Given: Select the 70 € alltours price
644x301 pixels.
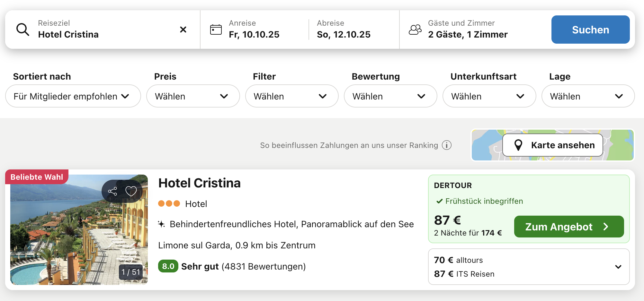Looking at the screenshot, I should pyautogui.click(x=458, y=260).
